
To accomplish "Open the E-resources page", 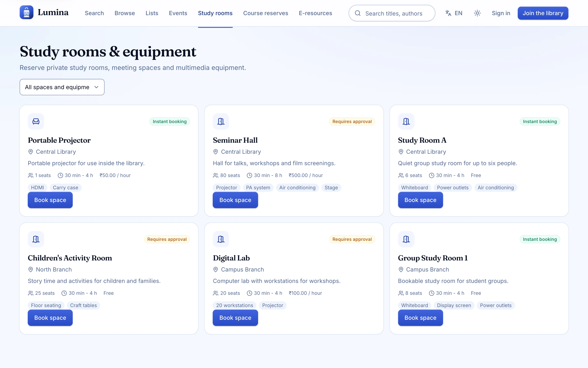I will 315,13.
